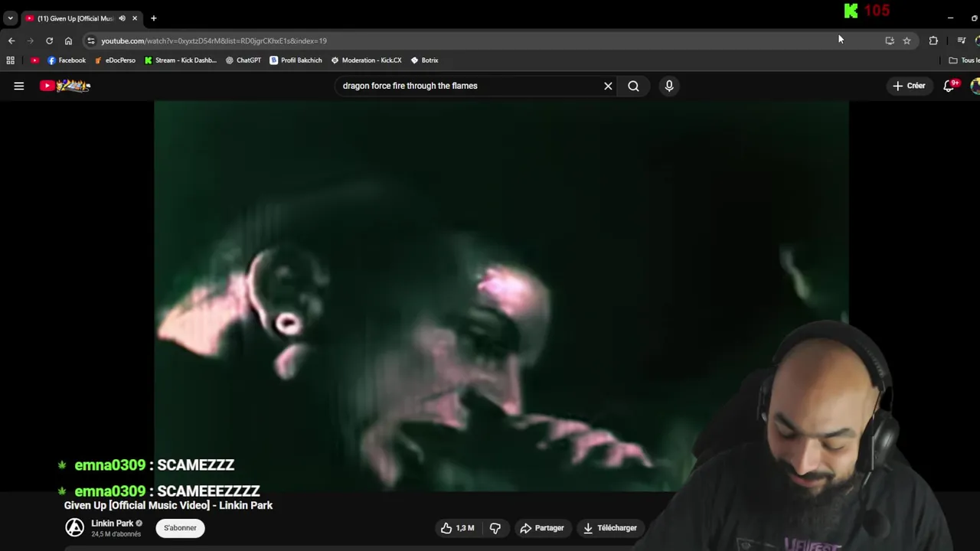Dislike the video with thumbs down
Image resolution: width=980 pixels, height=551 pixels.
coord(495,528)
